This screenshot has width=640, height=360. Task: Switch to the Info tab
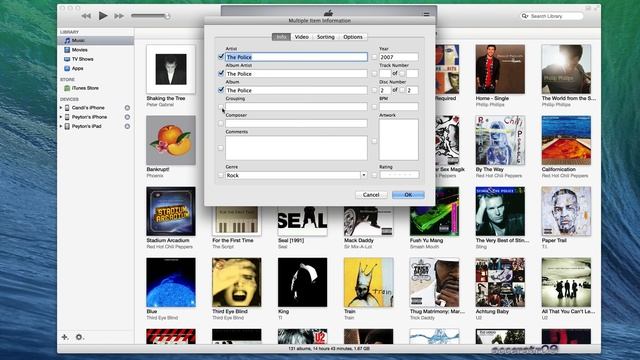281,37
